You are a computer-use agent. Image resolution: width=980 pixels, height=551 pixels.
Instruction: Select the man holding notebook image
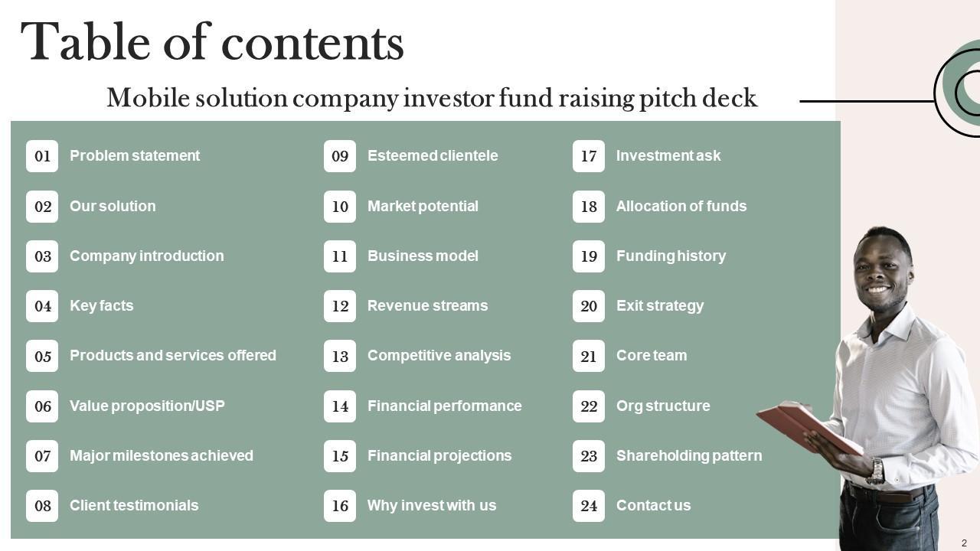[x=888, y=383]
